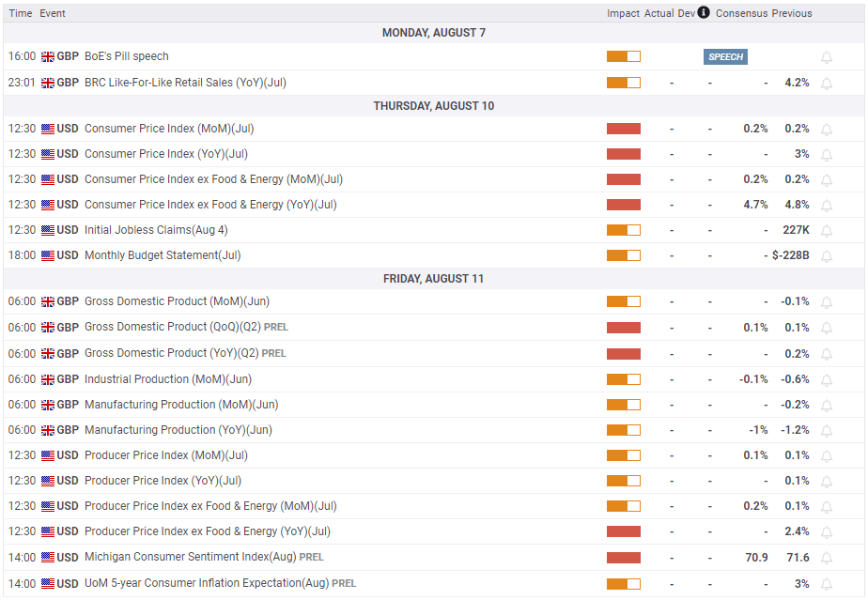Click the bell icon for BoE's Pill speech

(827, 57)
